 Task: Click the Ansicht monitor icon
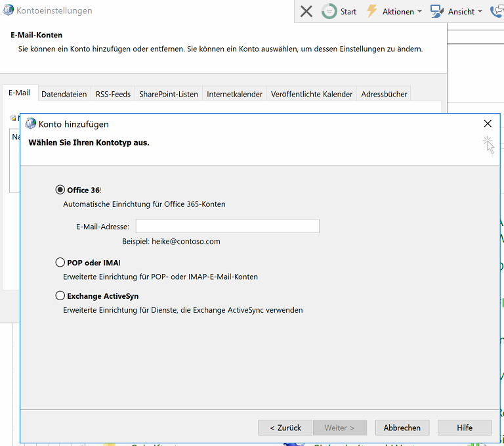(x=437, y=11)
